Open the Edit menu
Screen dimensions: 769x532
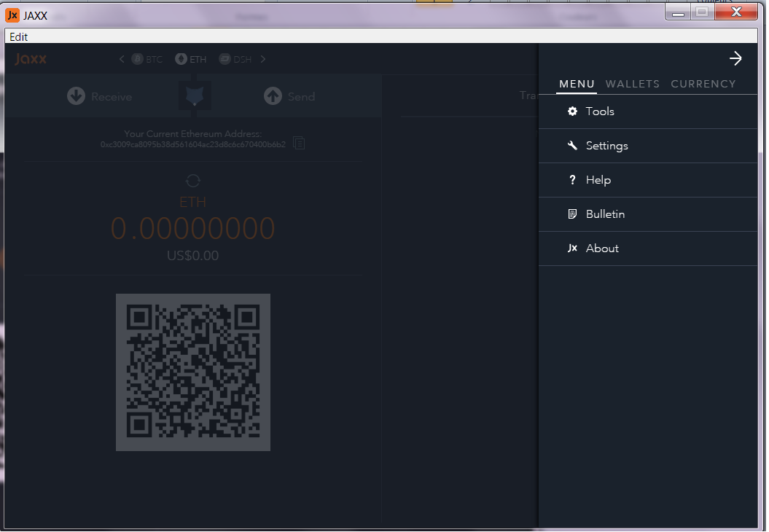[18, 36]
